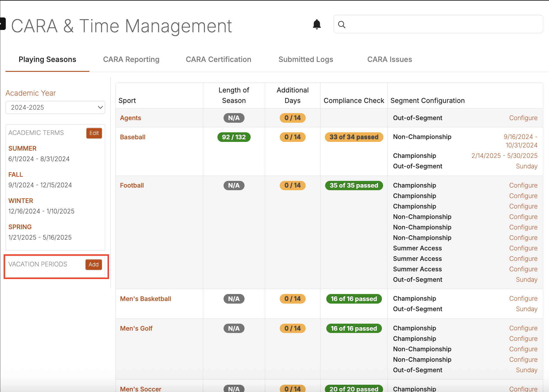This screenshot has height=392, width=549.
Task: Click in the search input field
Action: coord(442,24)
